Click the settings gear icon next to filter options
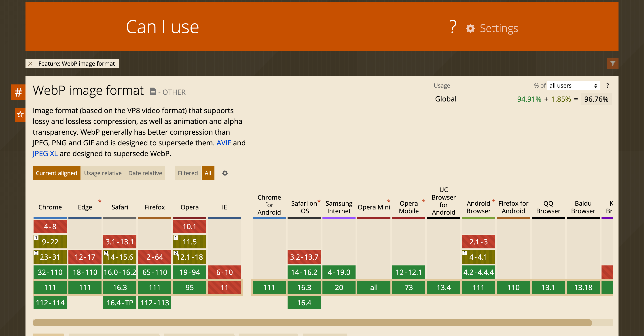Screen dimensions: 644x336 click(225, 173)
